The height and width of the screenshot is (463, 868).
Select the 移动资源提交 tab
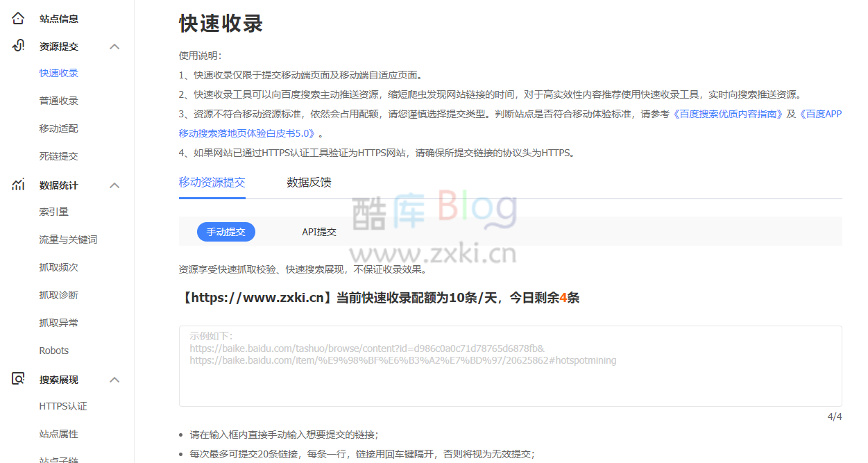point(210,182)
